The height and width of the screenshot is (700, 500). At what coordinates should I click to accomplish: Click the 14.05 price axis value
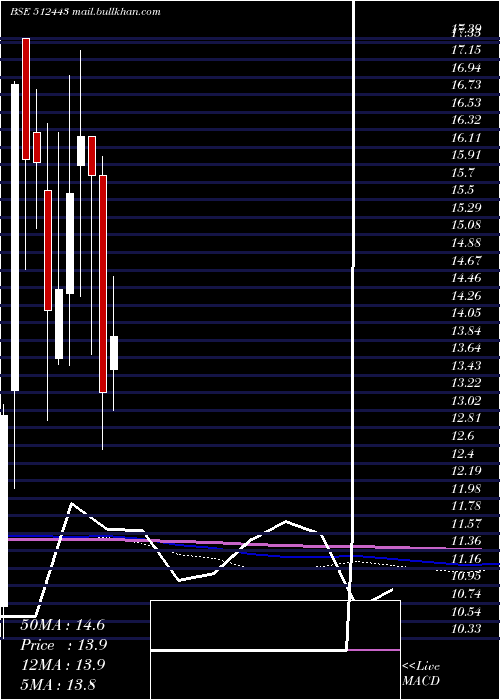click(466, 312)
